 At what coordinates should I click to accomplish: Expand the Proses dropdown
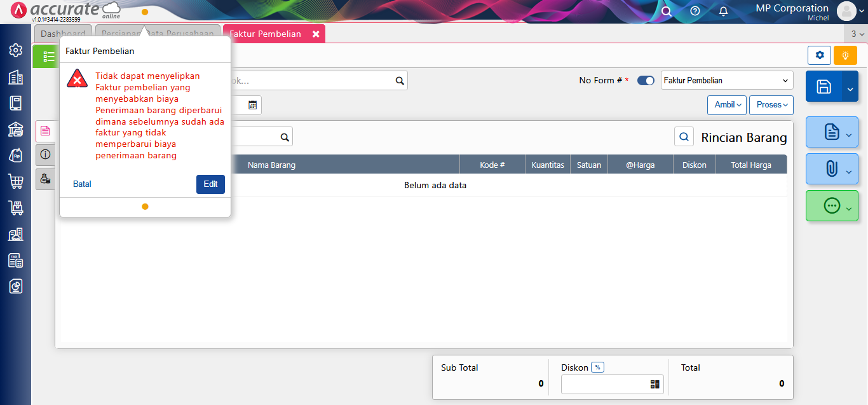[771, 105]
